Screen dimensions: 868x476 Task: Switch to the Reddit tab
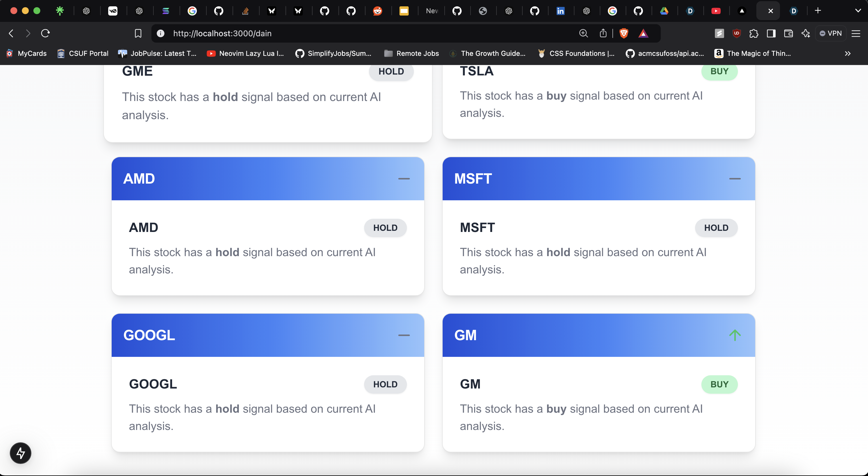377,11
